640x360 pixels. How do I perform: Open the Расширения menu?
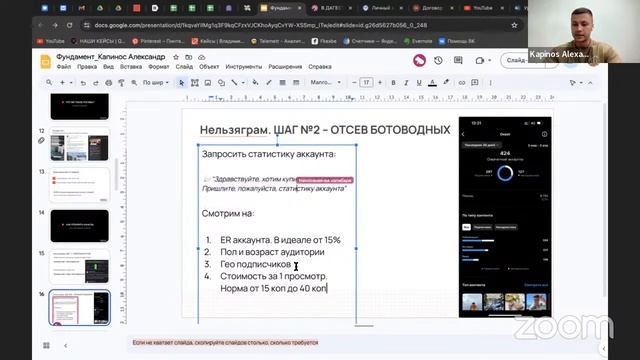tap(285, 67)
